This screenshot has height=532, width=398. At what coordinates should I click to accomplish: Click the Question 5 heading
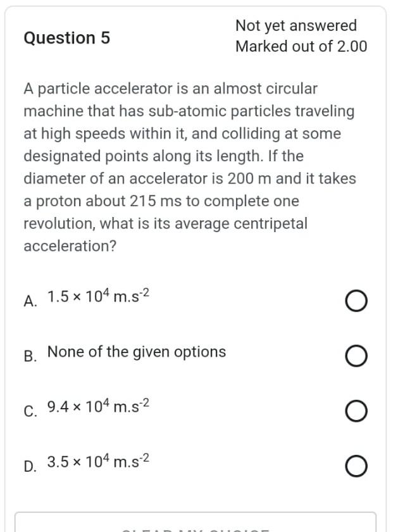tap(69, 39)
